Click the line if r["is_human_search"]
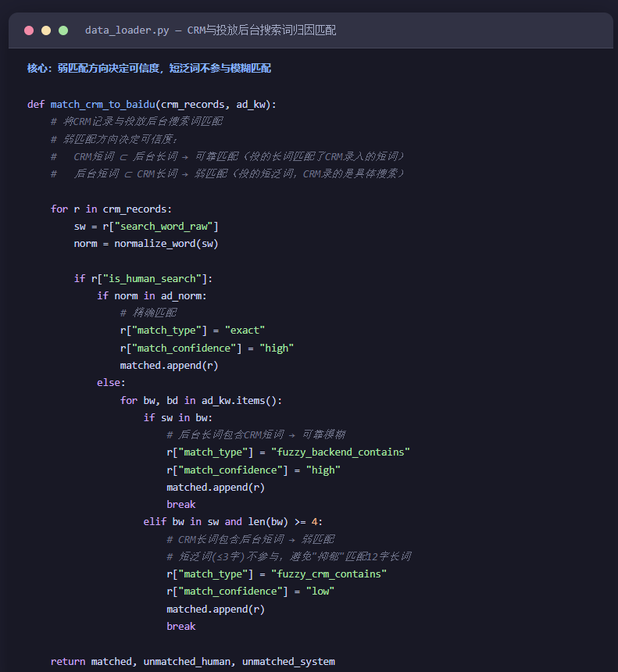The width and height of the screenshot is (618, 672). coord(143,279)
